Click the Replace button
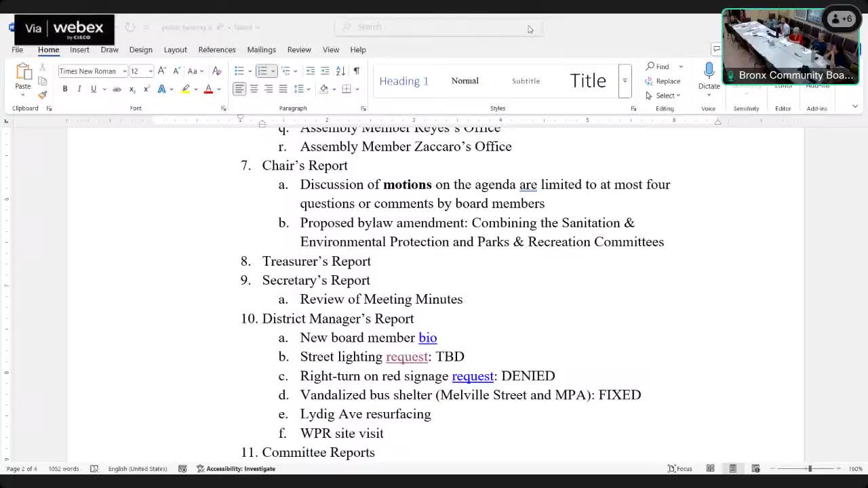The height and width of the screenshot is (488, 868). click(x=663, y=81)
